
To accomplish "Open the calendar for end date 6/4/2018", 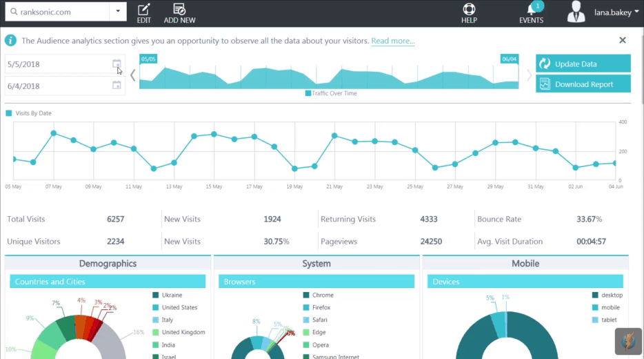I will point(117,86).
